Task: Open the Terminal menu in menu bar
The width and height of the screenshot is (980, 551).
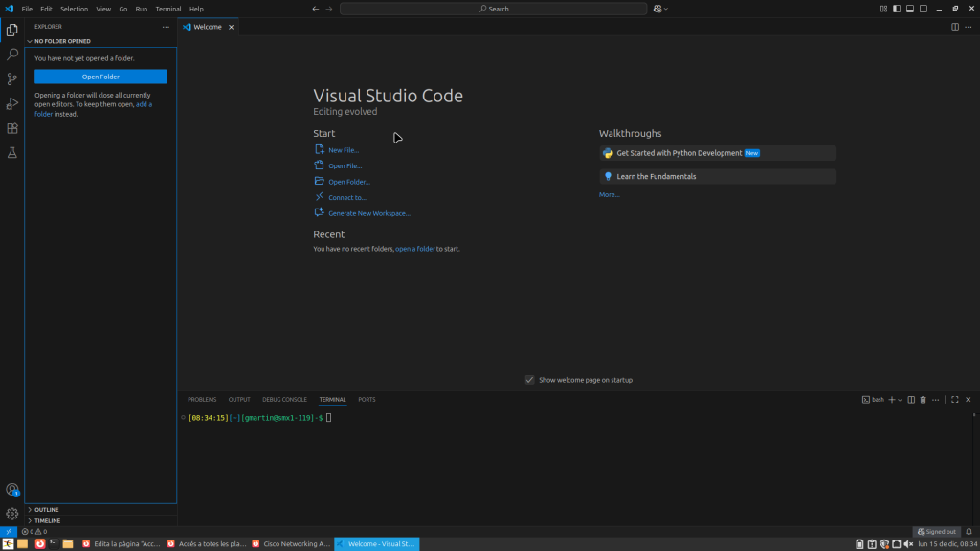Action: [168, 9]
